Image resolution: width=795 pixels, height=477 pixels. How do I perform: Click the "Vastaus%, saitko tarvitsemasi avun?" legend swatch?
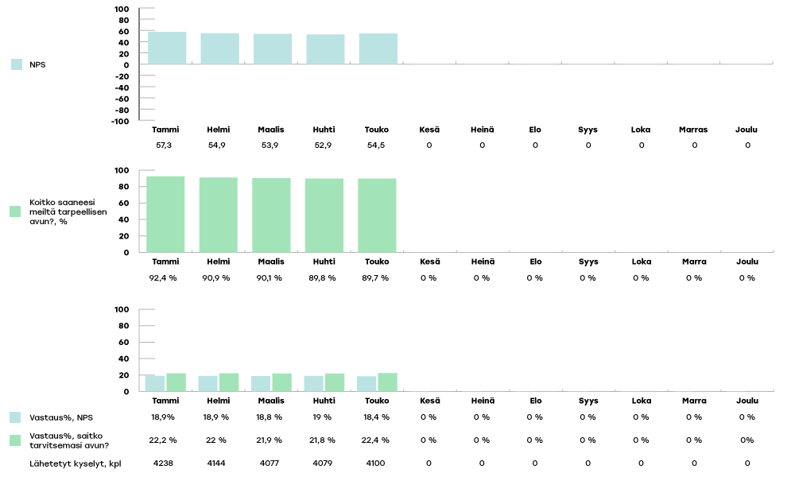[15, 440]
